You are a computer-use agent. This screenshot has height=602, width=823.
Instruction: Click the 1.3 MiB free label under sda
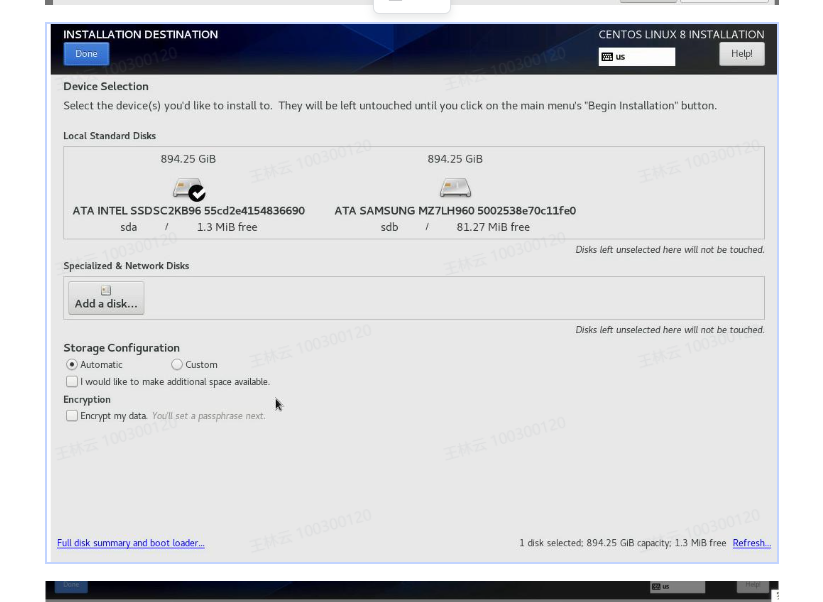coord(227,227)
